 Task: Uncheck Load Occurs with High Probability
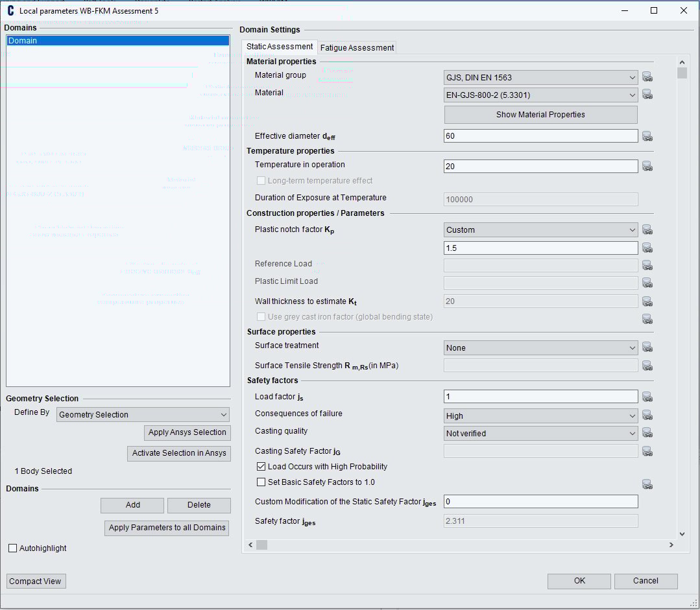click(x=261, y=466)
